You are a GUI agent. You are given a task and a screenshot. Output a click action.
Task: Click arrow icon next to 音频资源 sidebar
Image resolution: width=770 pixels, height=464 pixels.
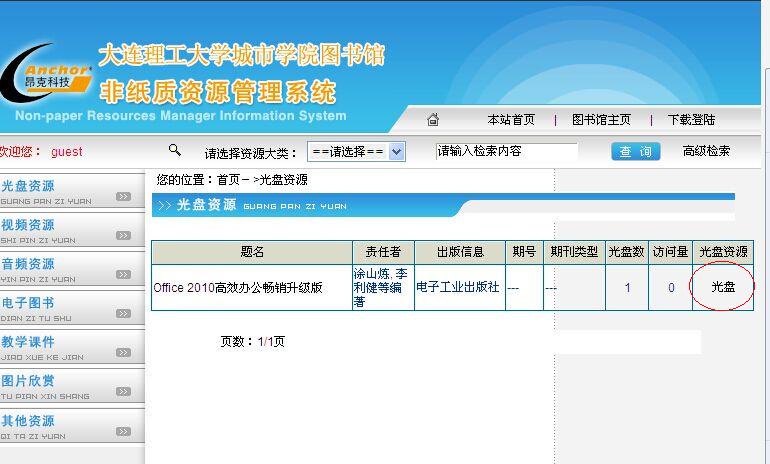[124, 275]
